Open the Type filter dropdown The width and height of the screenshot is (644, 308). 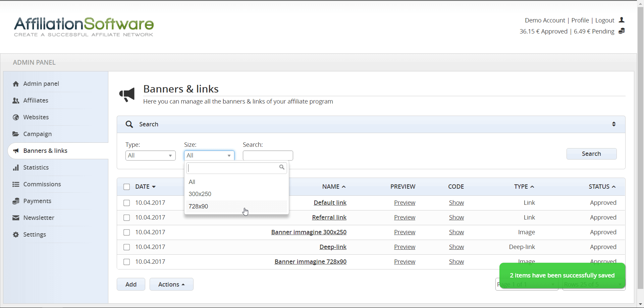click(150, 156)
